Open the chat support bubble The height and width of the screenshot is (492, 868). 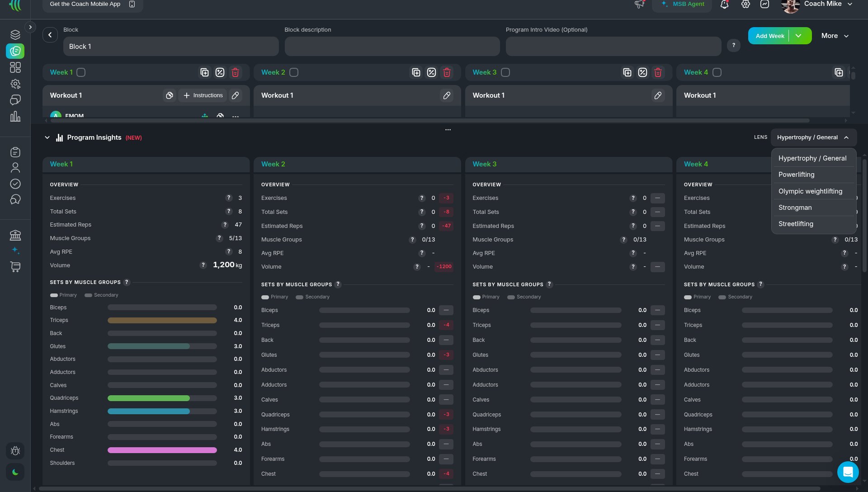[x=848, y=472]
